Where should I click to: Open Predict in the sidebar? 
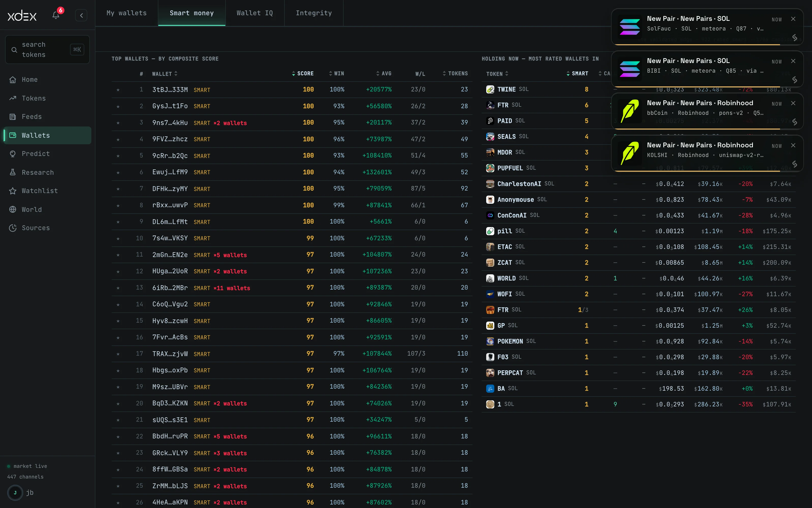47,153
